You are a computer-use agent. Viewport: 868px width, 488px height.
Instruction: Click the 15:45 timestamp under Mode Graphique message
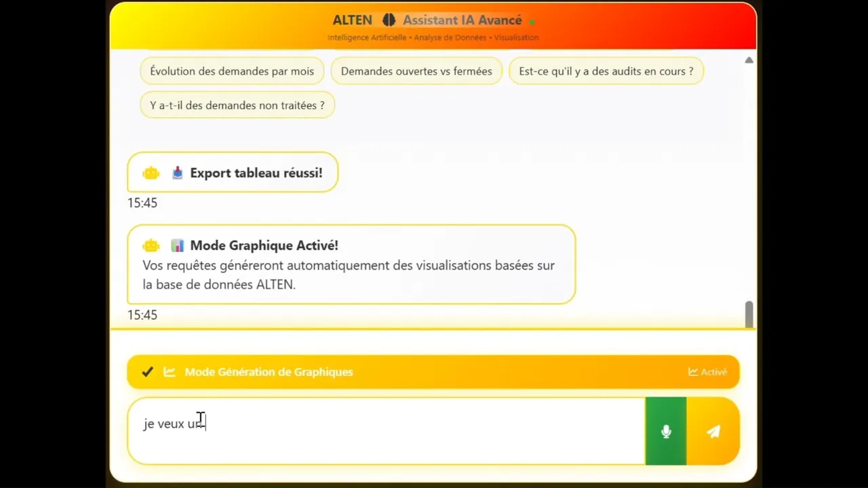click(142, 314)
